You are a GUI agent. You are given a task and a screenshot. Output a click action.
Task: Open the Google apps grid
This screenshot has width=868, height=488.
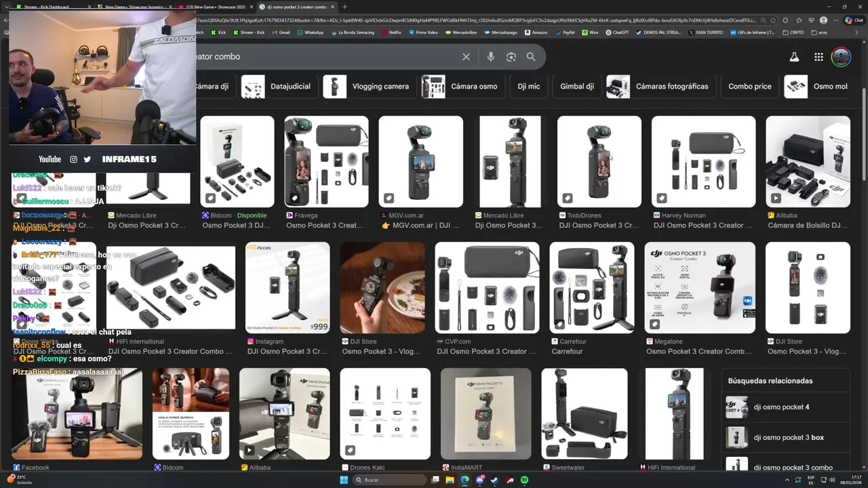point(818,57)
